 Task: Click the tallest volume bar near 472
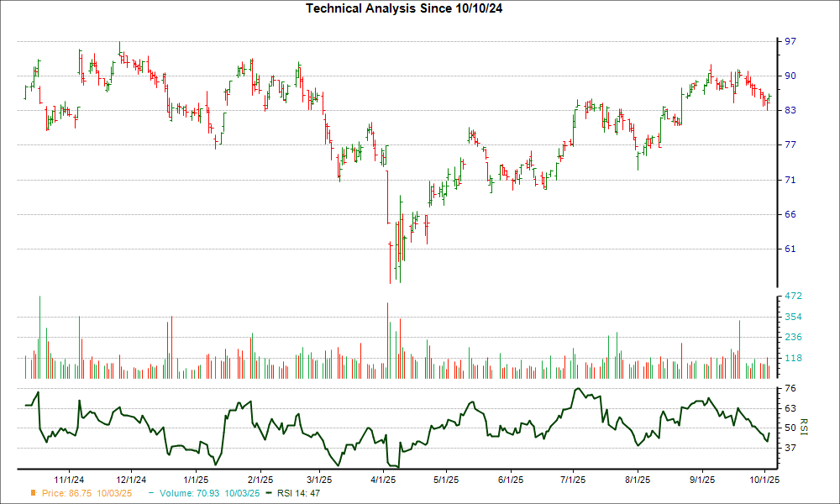point(39,336)
